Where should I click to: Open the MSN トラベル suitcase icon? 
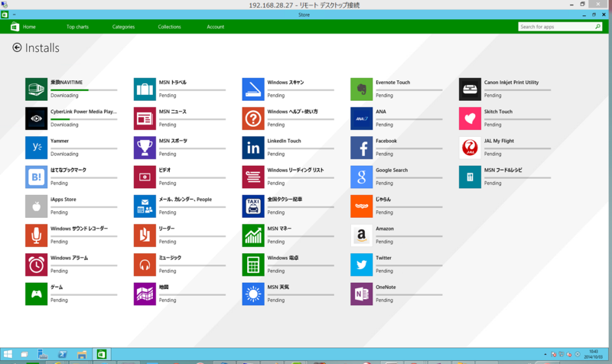click(x=145, y=89)
